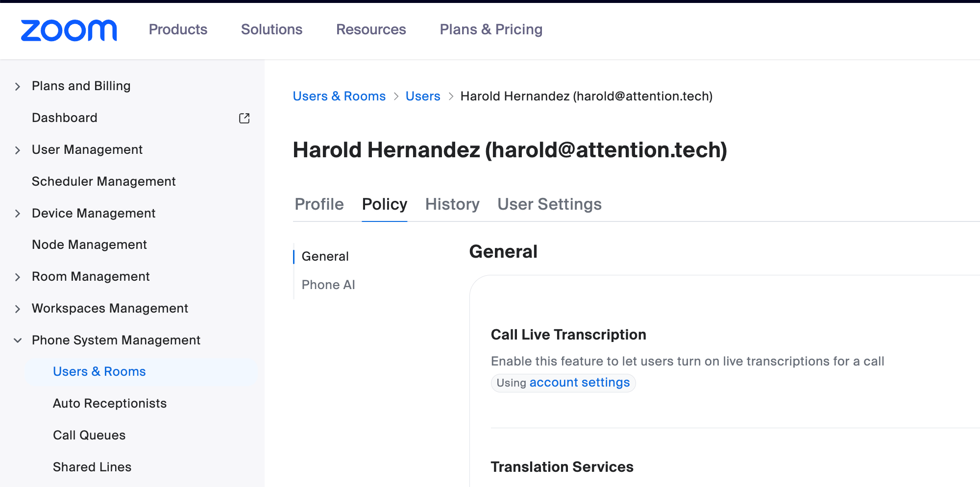Open the Products menu
This screenshot has height=487, width=980.
click(178, 29)
